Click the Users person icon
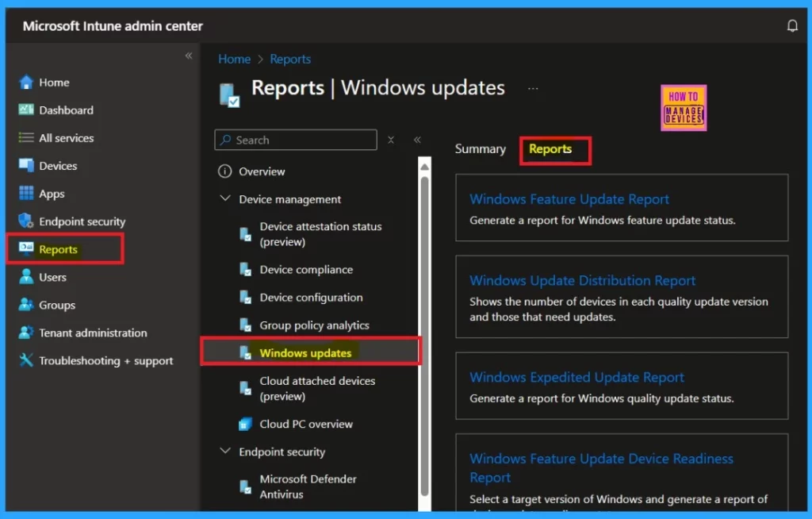The image size is (812, 519). coord(26,277)
